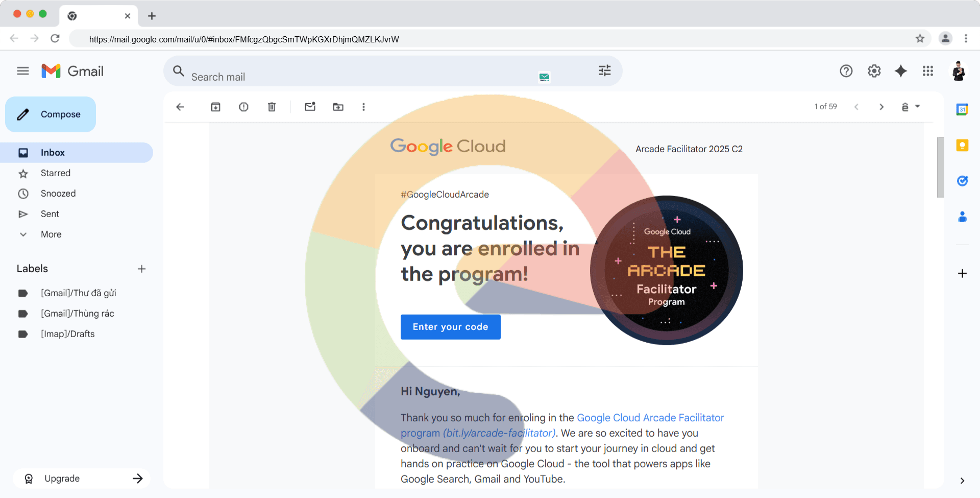Move email to folder icon
The image size is (980, 498).
pos(338,107)
